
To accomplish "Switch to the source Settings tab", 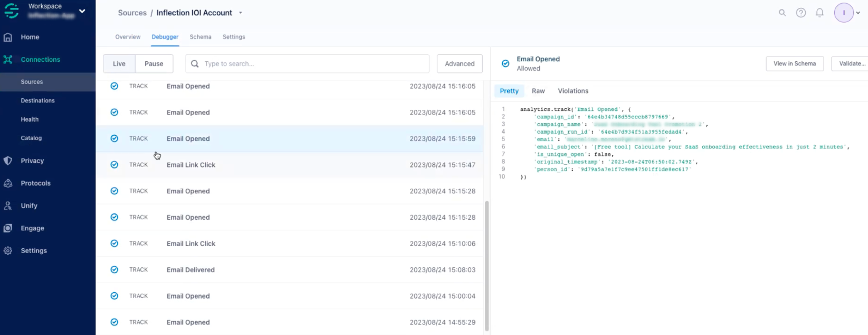I will click(x=234, y=37).
